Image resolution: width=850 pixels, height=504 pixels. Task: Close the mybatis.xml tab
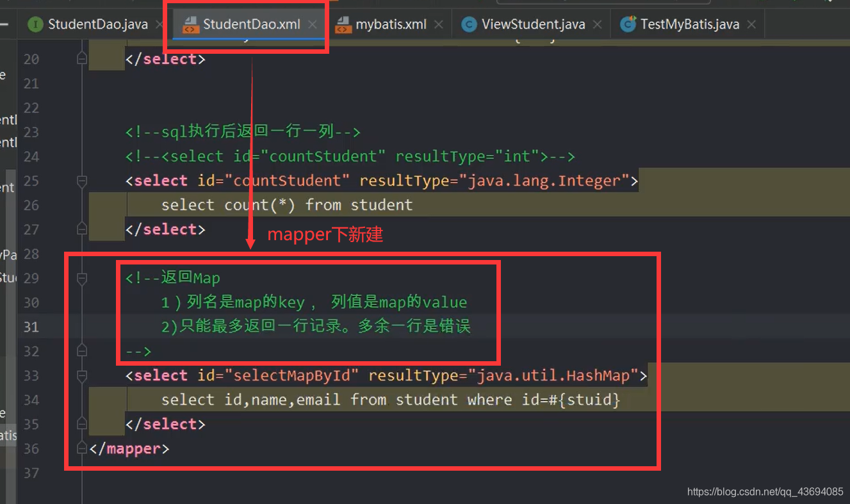tap(439, 24)
